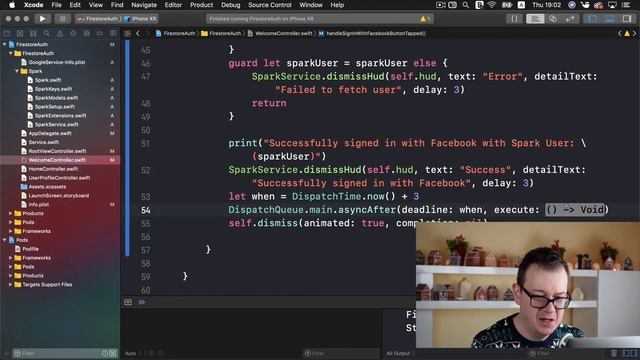Viewport: 640px width, 360px height.
Task: Select WelcomeController.swift in jump bar
Action: [x=280, y=33]
